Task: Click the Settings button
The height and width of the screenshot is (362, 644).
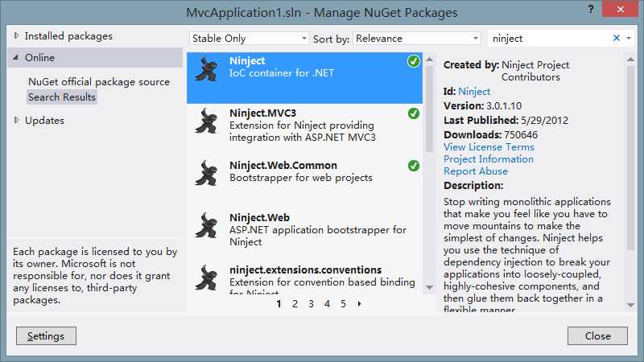Action: 46,335
